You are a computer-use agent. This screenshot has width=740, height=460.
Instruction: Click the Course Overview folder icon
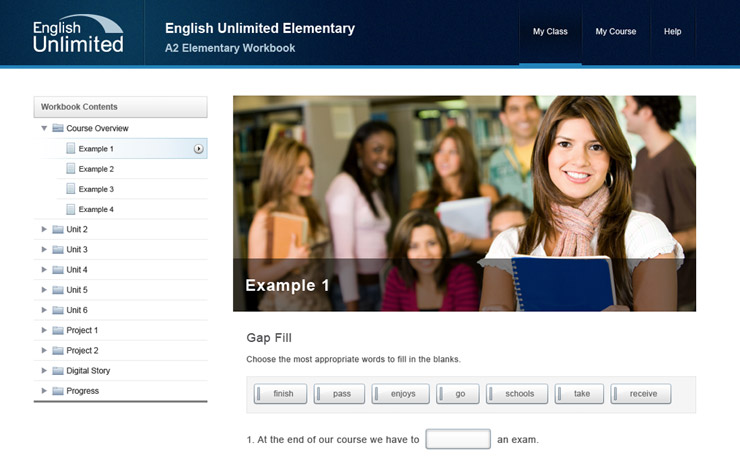[58, 129]
